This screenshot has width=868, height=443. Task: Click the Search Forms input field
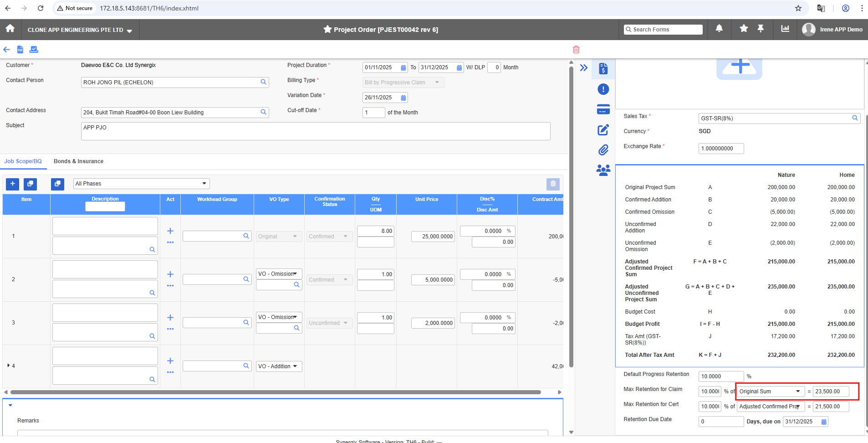[x=666, y=30]
